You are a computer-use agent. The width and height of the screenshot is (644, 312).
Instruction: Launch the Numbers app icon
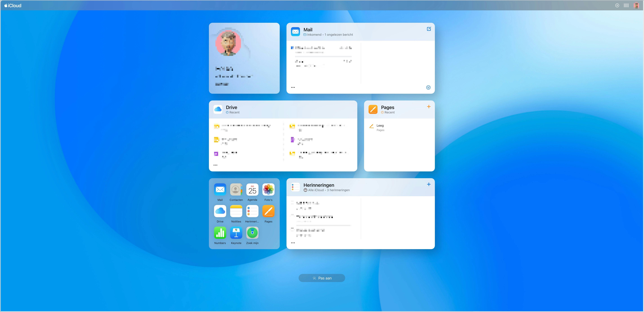(x=220, y=233)
